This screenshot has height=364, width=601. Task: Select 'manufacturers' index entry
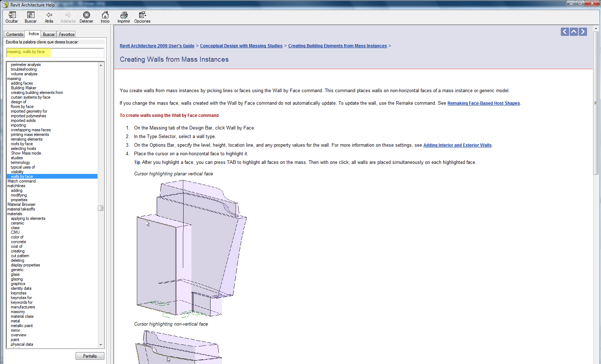click(x=23, y=307)
